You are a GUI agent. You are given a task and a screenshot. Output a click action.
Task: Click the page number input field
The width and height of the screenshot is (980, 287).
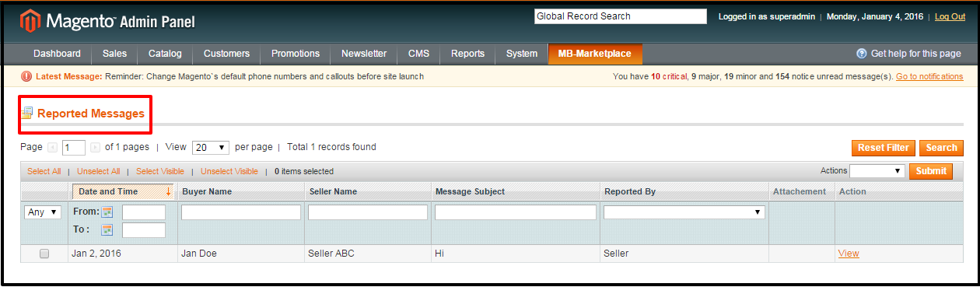[x=74, y=148]
